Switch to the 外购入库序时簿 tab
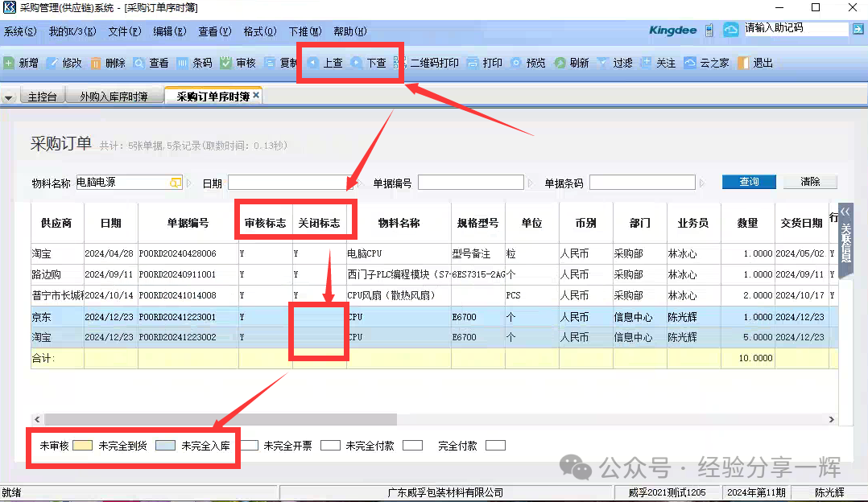868x502 pixels. click(x=114, y=97)
